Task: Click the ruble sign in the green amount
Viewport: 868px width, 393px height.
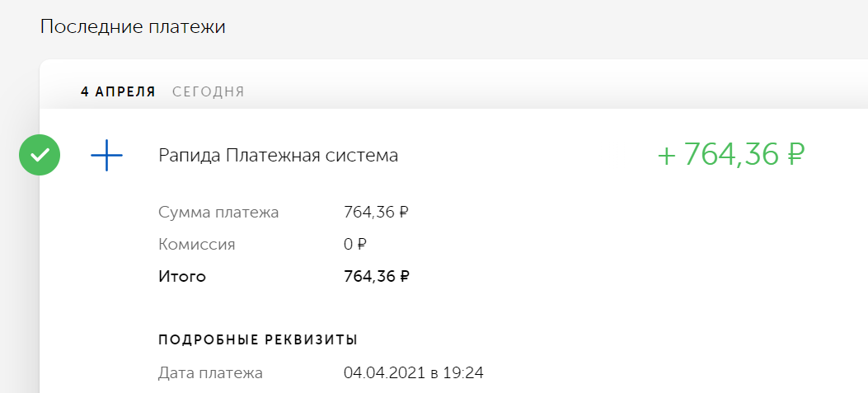Action: point(794,154)
